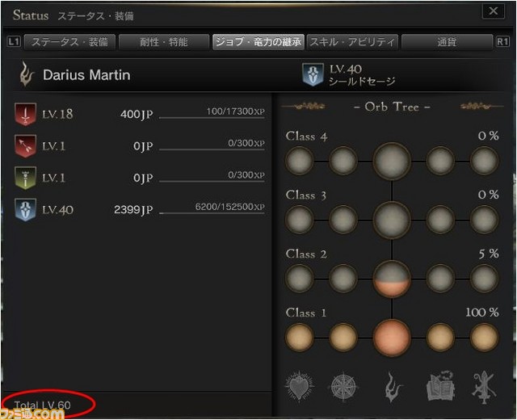Click the Orb Tree heading

click(x=392, y=107)
